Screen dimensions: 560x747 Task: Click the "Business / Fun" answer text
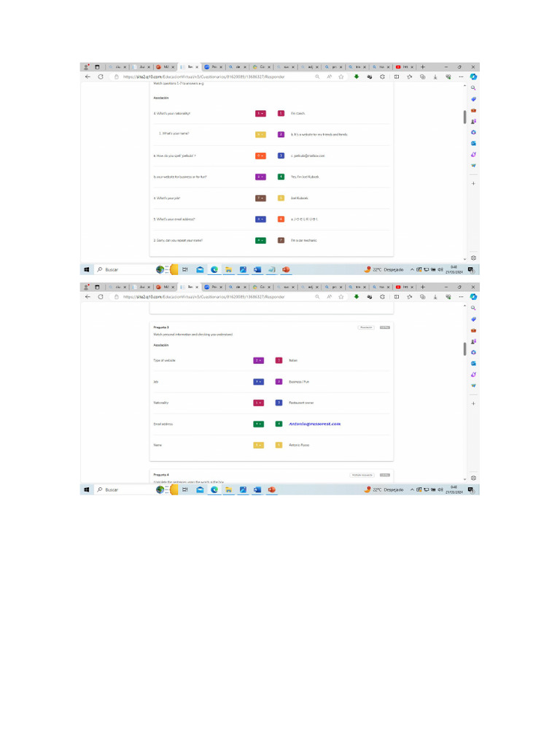[x=299, y=382]
